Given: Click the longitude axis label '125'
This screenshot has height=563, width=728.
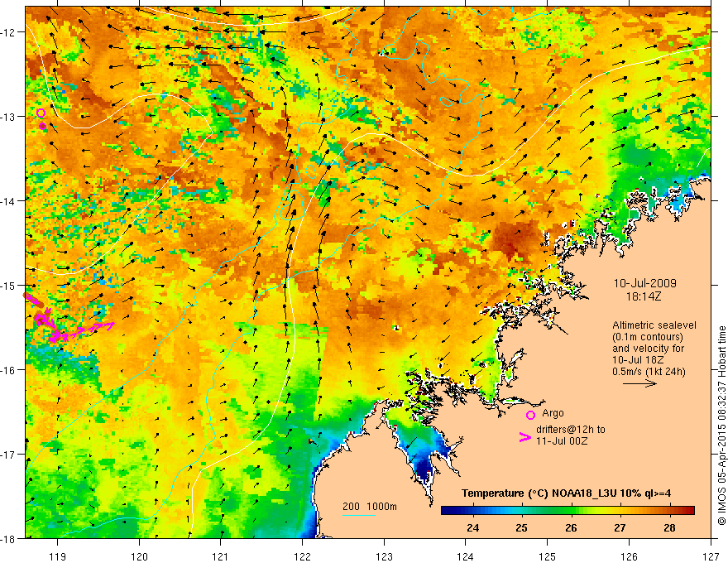Looking at the screenshot, I should coord(548,556).
